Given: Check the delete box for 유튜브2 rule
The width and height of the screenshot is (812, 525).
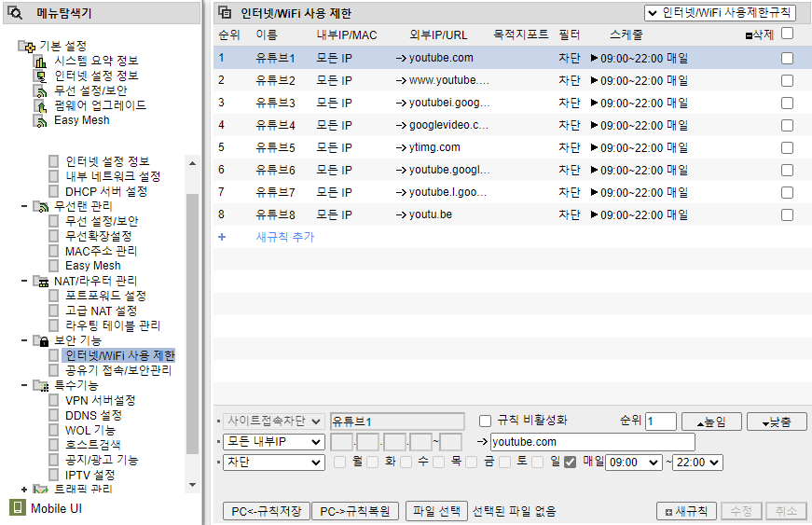Looking at the screenshot, I should coord(787,81).
